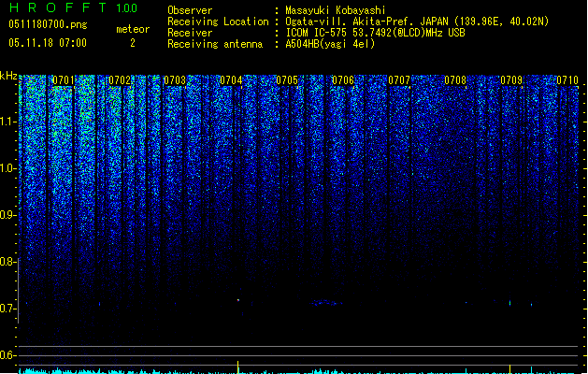Image resolution: width=588 pixels, height=374 pixels.
Task: Click the 0704 time marker
Action: [231, 80]
